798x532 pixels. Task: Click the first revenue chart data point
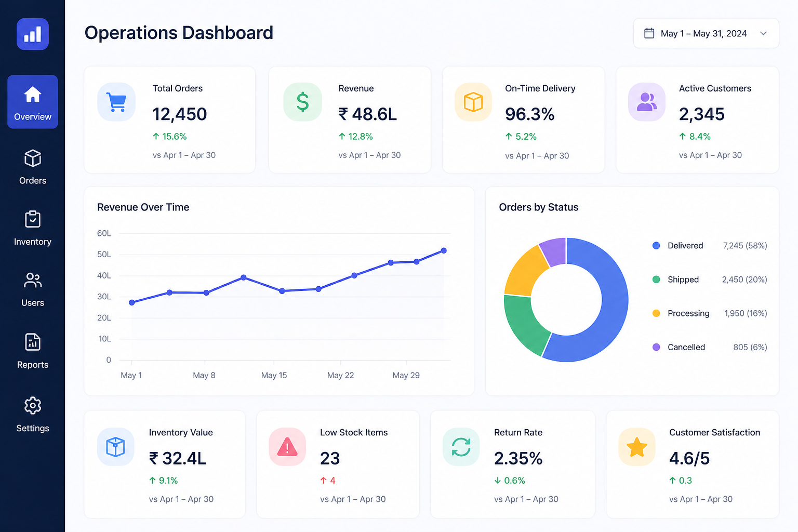[132, 302]
